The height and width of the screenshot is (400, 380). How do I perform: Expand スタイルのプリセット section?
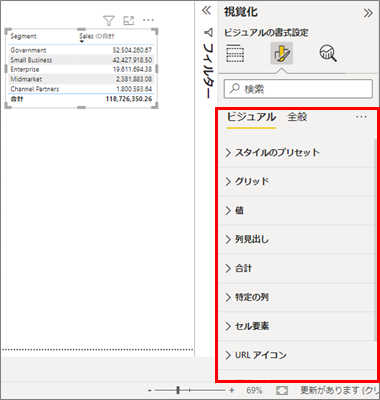tap(297, 153)
